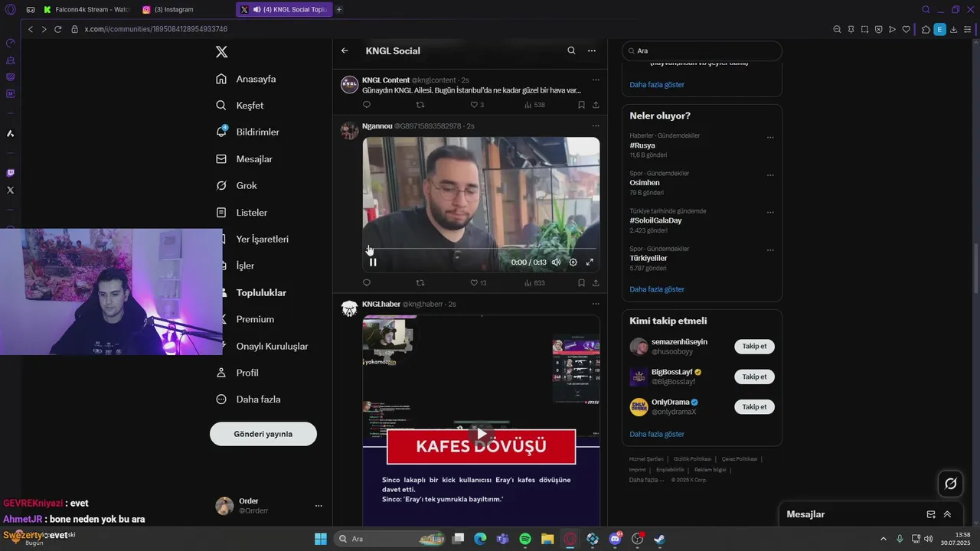
Task: Pause the Ngannou video
Action: (x=373, y=262)
